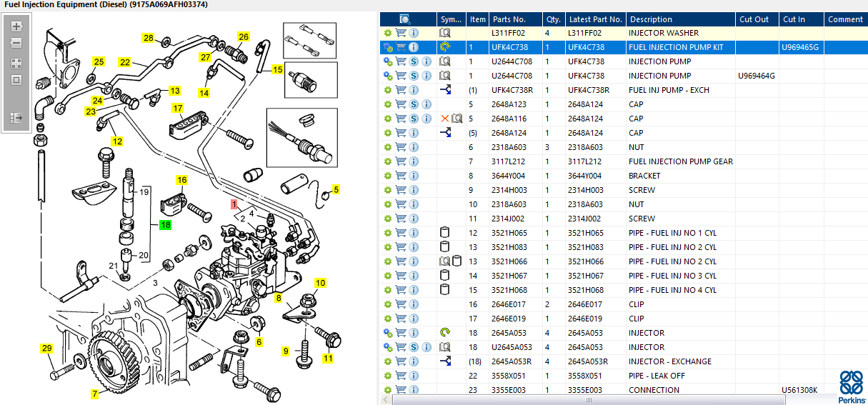The image size is (868, 405).
Task: Click double-gear icon in U2645A053 injector row
Action: 388,347
